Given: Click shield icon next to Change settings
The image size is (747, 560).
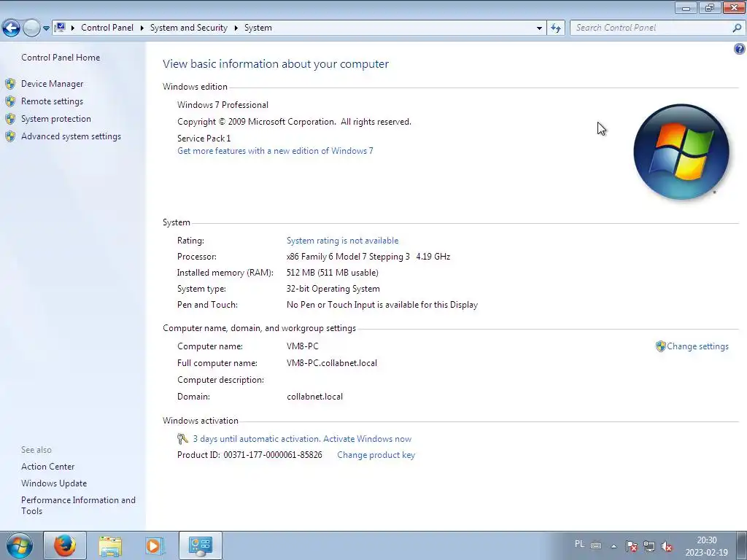Looking at the screenshot, I should click(661, 346).
